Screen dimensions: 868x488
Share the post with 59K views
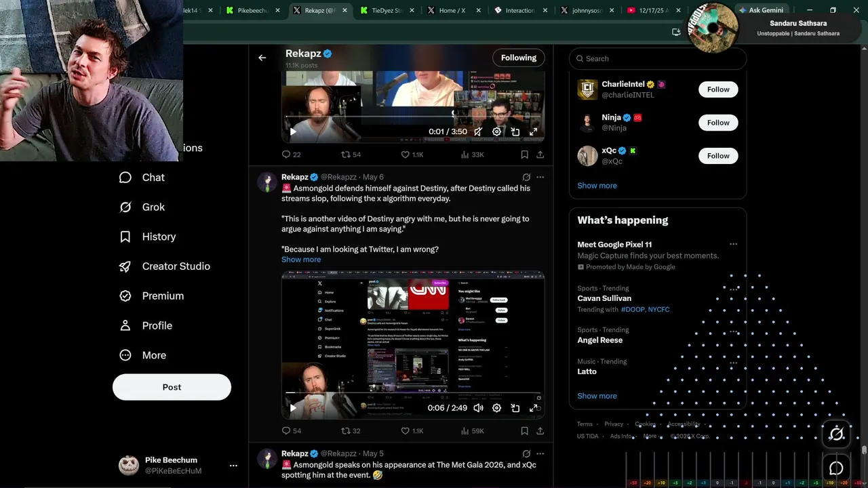coord(540,430)
